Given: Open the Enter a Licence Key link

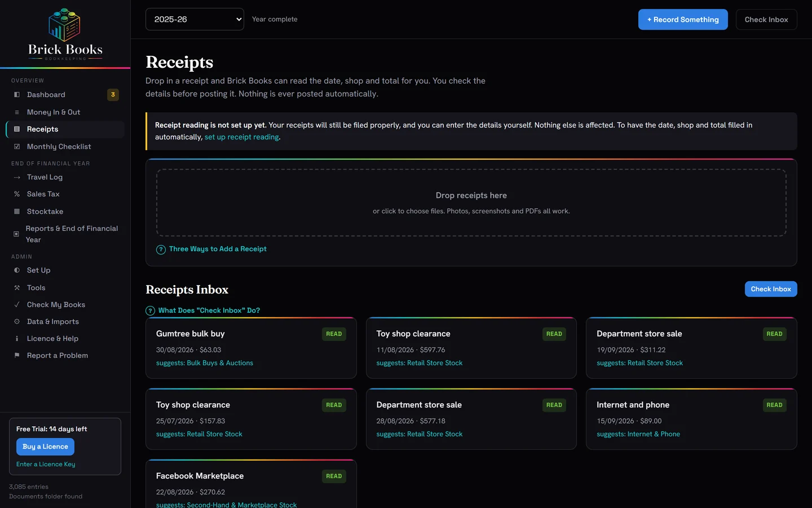Looking at the screenshot, I should (46, 464).
